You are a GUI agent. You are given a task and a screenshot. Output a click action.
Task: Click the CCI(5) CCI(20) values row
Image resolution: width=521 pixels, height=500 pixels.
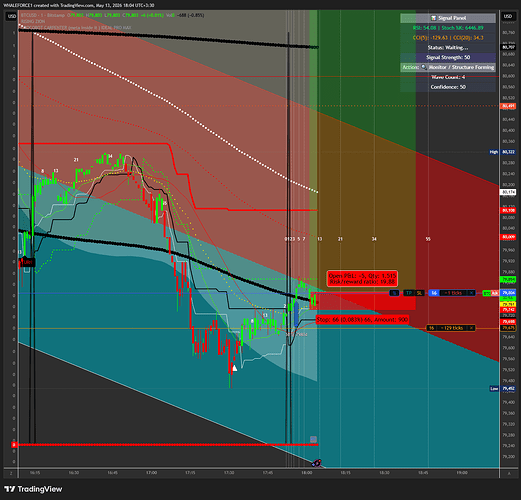pos(448,38)
